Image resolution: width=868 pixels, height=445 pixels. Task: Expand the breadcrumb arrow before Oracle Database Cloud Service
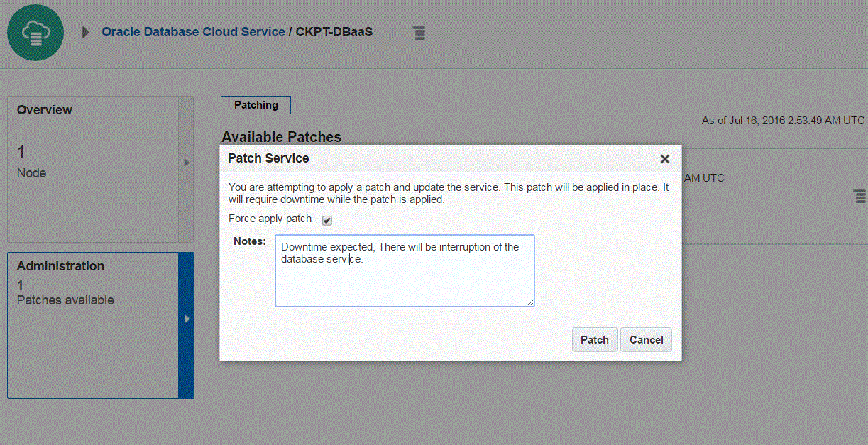(x=86, y=33)
